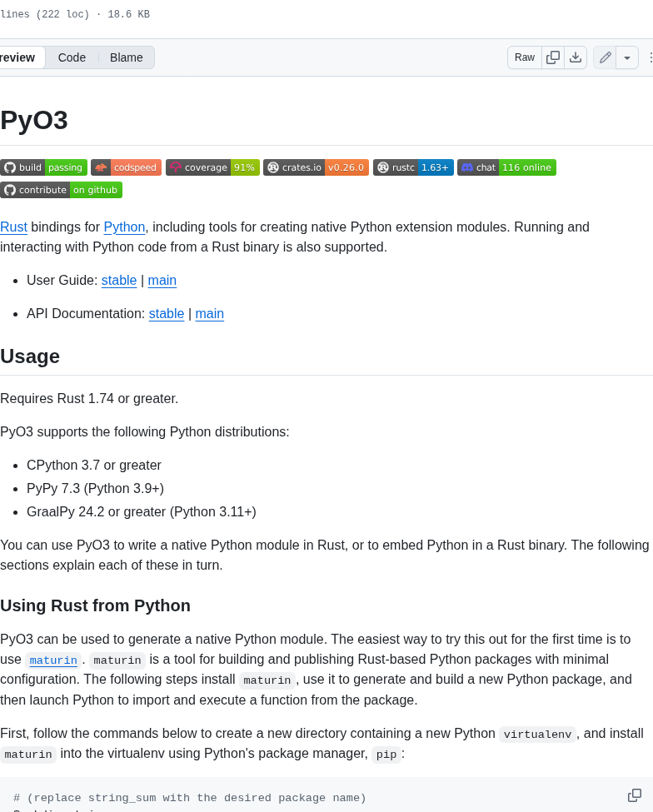Click the contribute on github badge

point(61,189)
